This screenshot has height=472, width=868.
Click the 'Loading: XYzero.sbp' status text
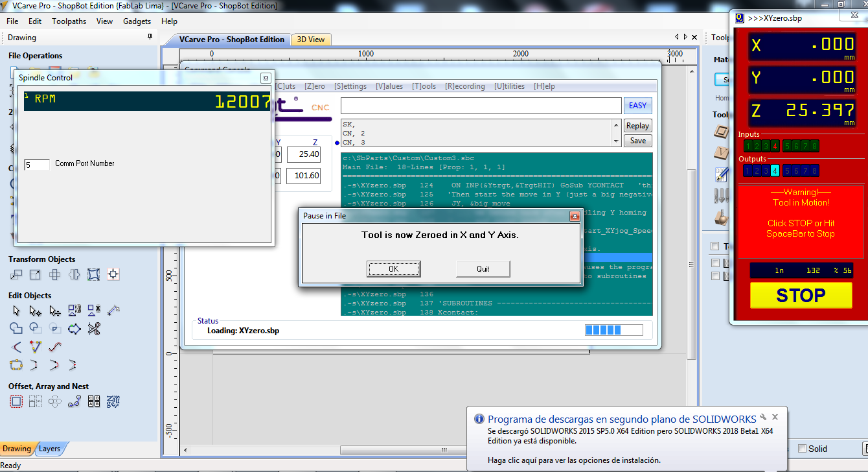click(x=243, y=331)
